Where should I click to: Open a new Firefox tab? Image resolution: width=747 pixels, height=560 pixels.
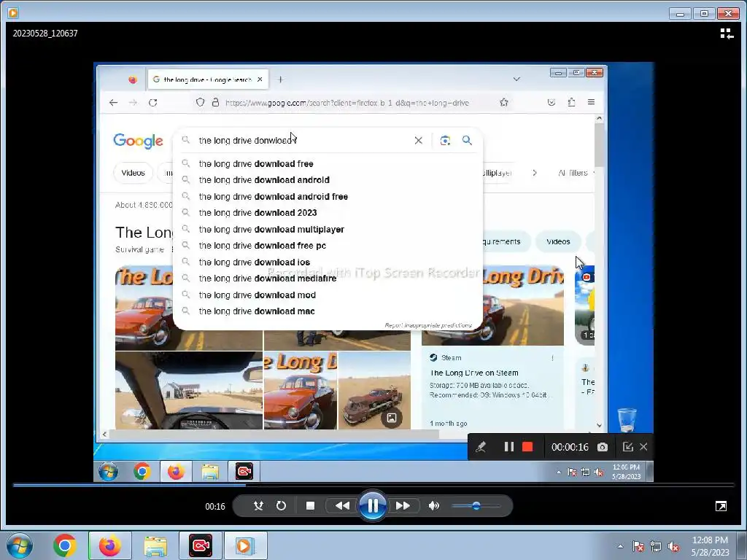tap(280, 79)
